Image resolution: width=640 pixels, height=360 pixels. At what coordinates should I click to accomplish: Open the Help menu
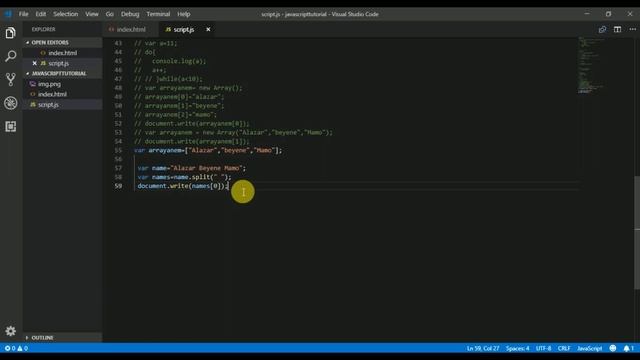point(184,14)
